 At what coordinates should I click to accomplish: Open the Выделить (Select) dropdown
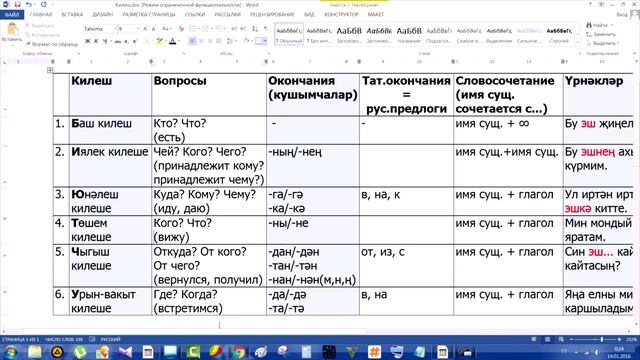[x=602, y=43]
